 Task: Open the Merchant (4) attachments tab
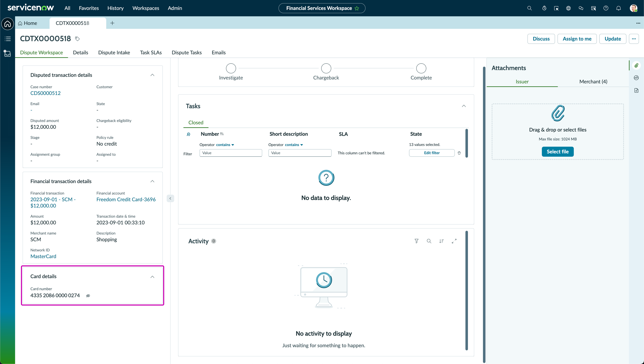tap(593, 81)
